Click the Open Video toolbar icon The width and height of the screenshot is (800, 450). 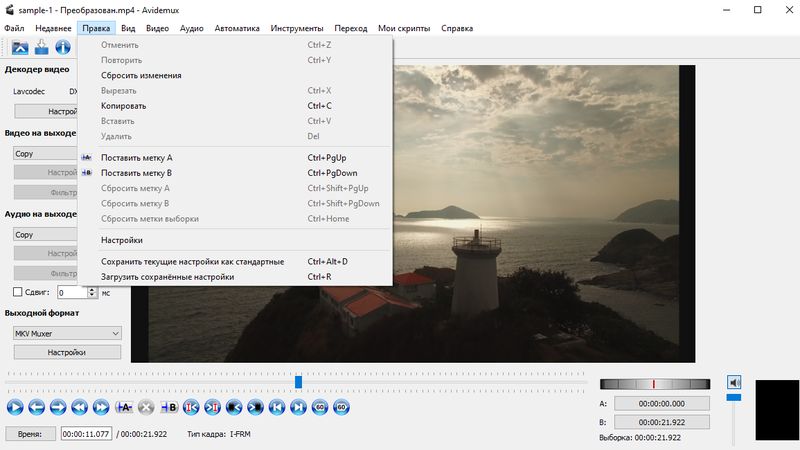point(19,46)
